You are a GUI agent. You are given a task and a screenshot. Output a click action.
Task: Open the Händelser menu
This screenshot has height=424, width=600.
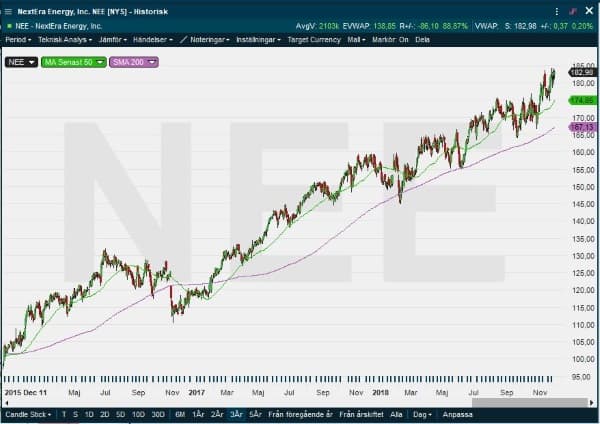click(x=153, y=40)
